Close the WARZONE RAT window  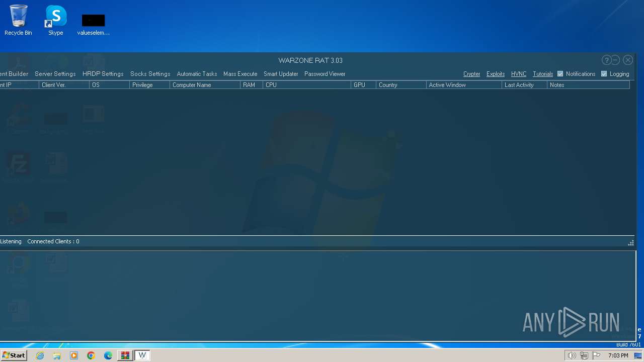pyautogui.click(x=628, y=60)
